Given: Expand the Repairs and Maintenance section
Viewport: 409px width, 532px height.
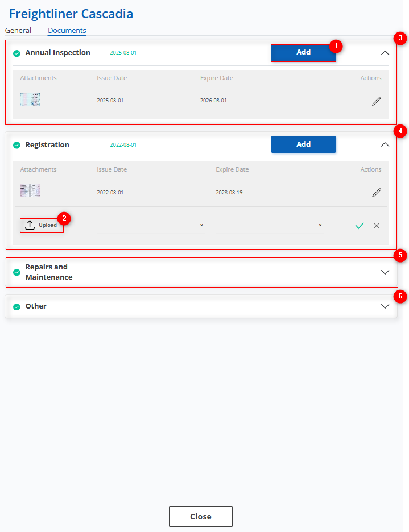Looking at the screenshot, I should click(385, 272).
